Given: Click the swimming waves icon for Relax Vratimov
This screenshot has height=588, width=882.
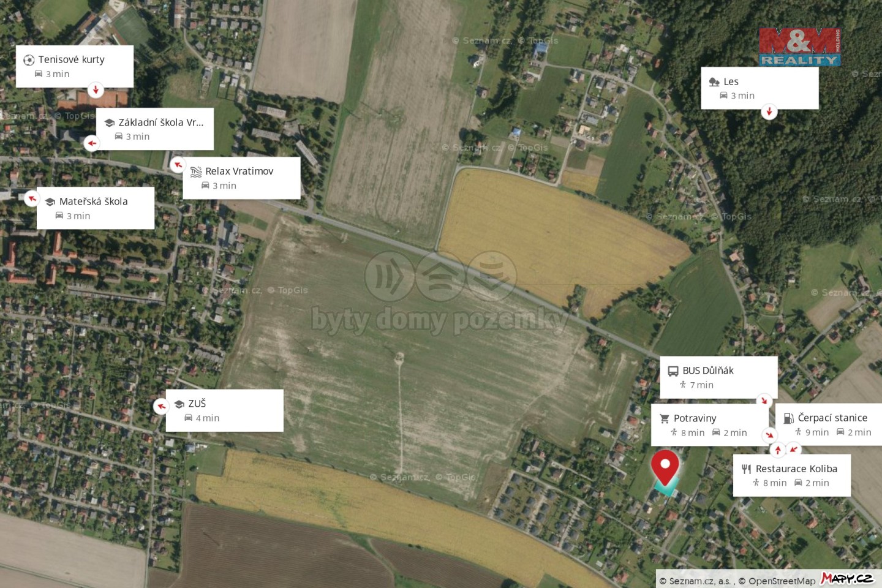Looking at the screenshot, I should 196,172.
